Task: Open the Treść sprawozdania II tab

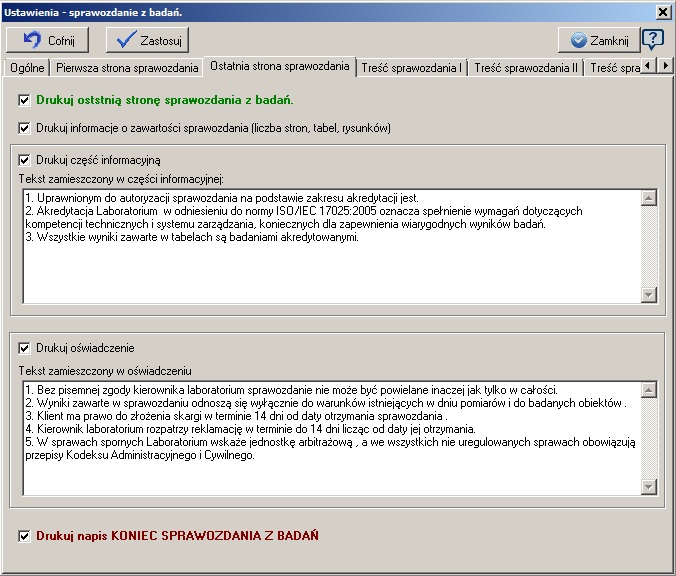Action: point(526,68)
